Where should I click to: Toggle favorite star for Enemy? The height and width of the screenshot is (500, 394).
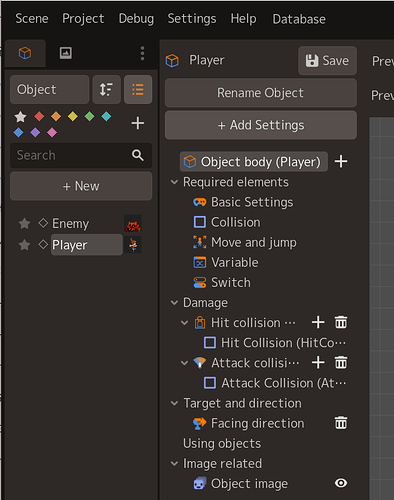(24, 223)
